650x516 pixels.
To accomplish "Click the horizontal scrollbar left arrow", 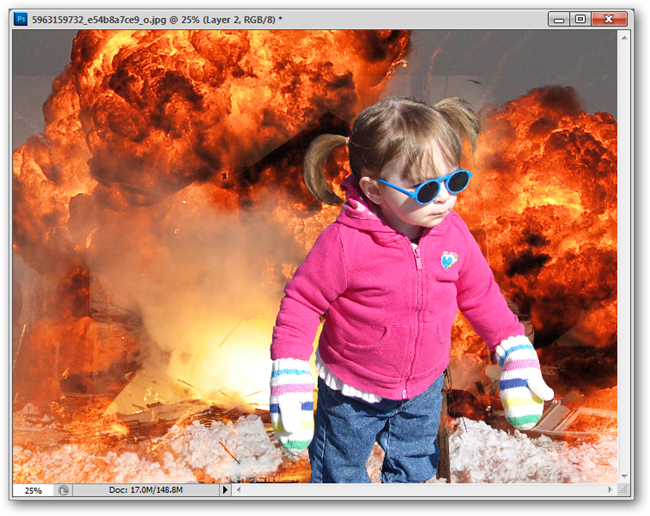I will (x=238, y=489).
